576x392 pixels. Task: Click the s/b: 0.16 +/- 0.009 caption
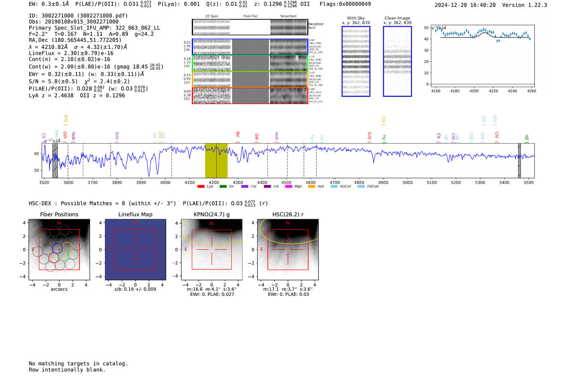135,289
